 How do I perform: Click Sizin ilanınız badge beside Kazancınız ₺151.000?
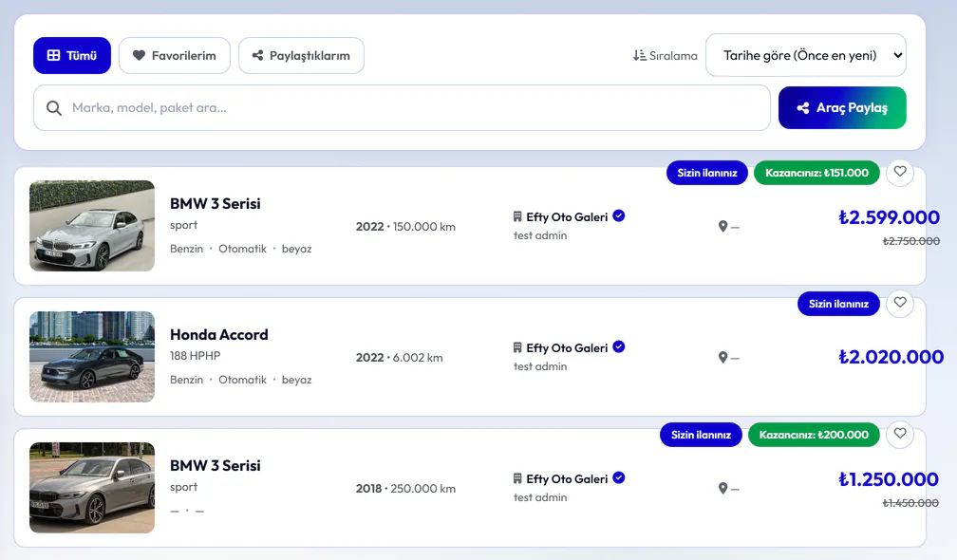(706, 174)
